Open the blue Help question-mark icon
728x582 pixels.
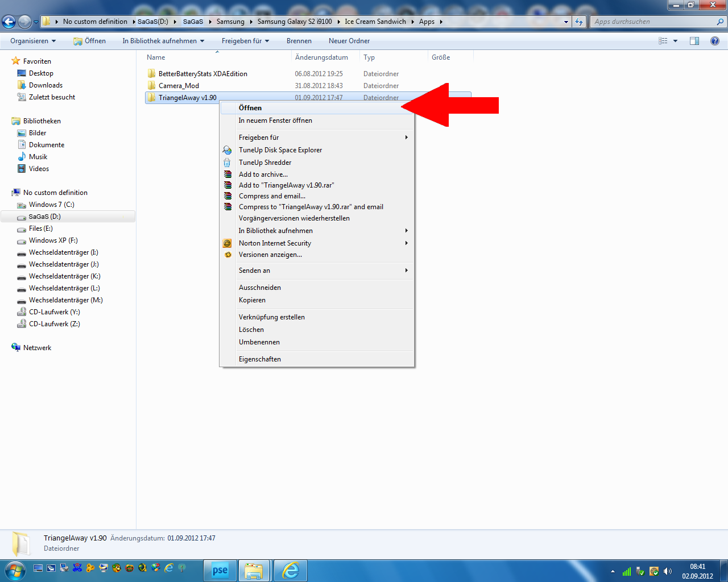click(715, 41)
